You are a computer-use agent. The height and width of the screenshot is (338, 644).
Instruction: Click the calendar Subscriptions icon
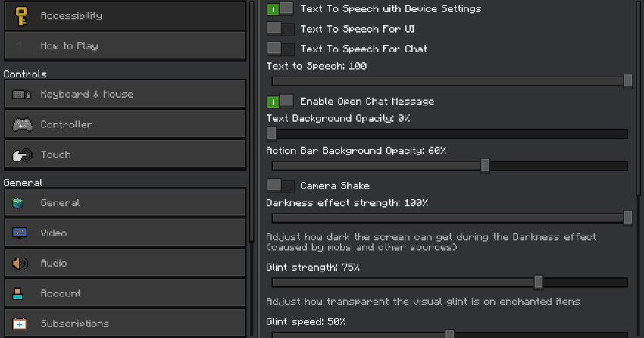click(x=19, y=324)
